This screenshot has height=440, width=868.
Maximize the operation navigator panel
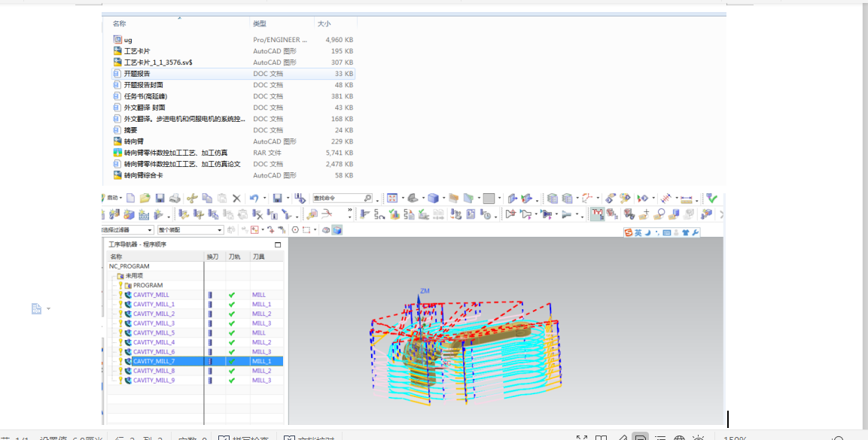(x=277, y=245)
